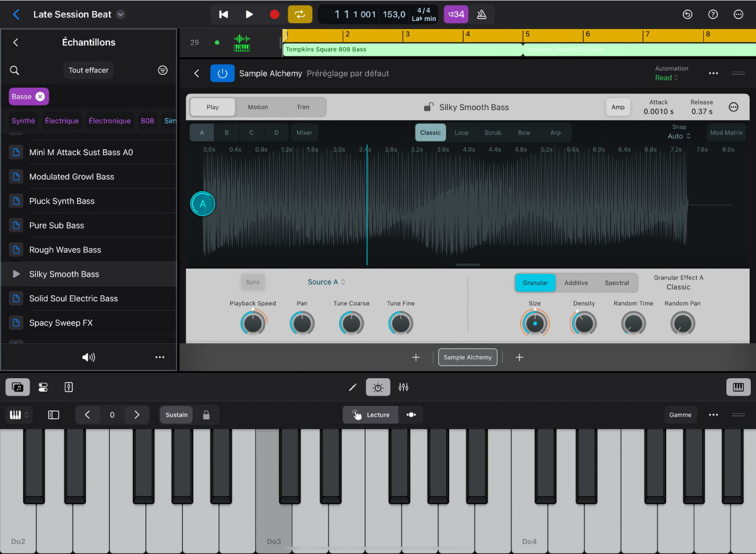This screenshot has width=756, height=554.
Task: Open the track controls toggles panel
Action: point(43,387)
